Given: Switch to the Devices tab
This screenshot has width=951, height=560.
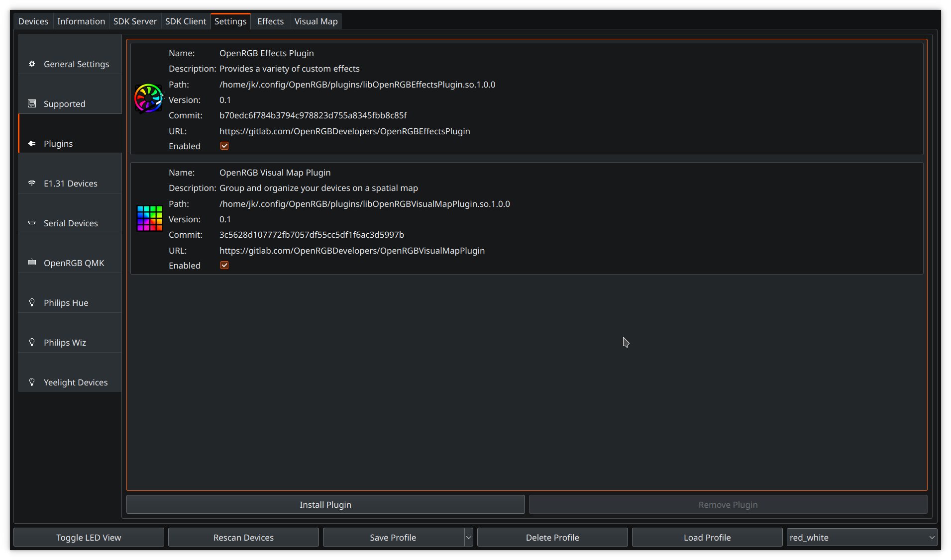Looking at the screenshot, I should pyautogui.click(x=33, y=21).
